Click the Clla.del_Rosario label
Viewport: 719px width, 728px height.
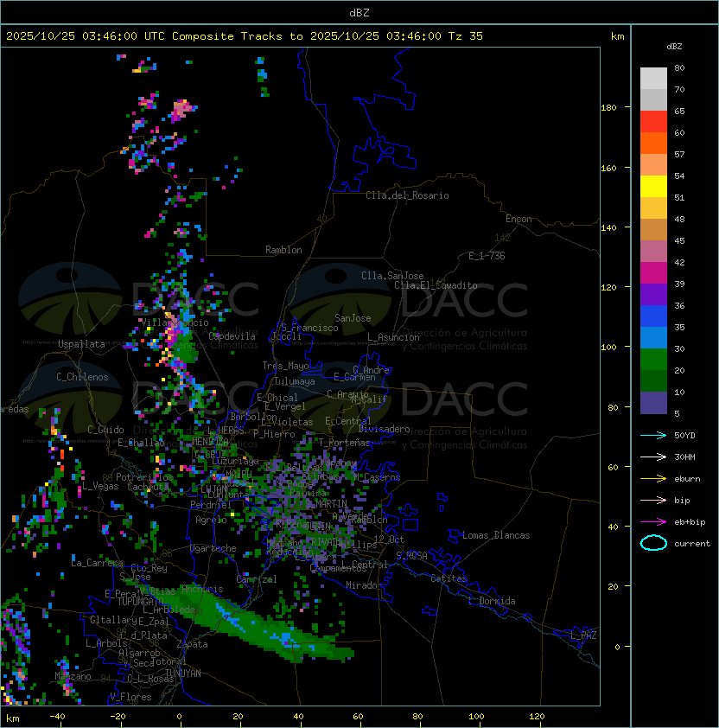pyautogui.click(x=407, y=195)
